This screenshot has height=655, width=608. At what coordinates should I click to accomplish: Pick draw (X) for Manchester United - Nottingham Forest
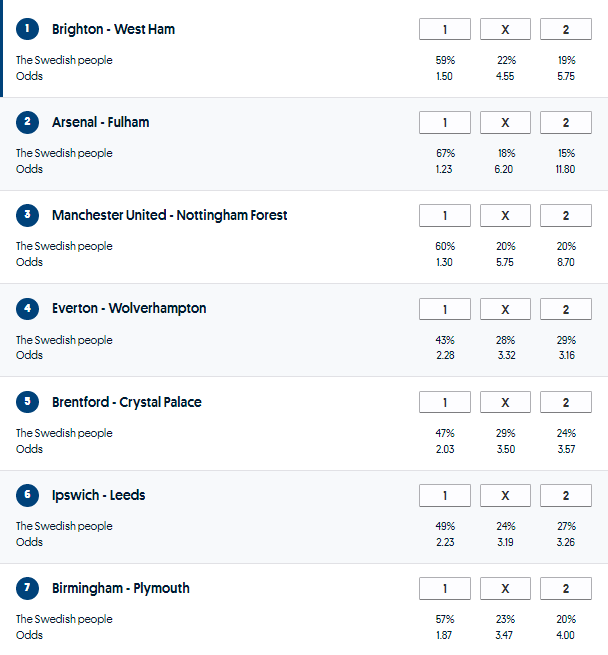pos(505,215)
